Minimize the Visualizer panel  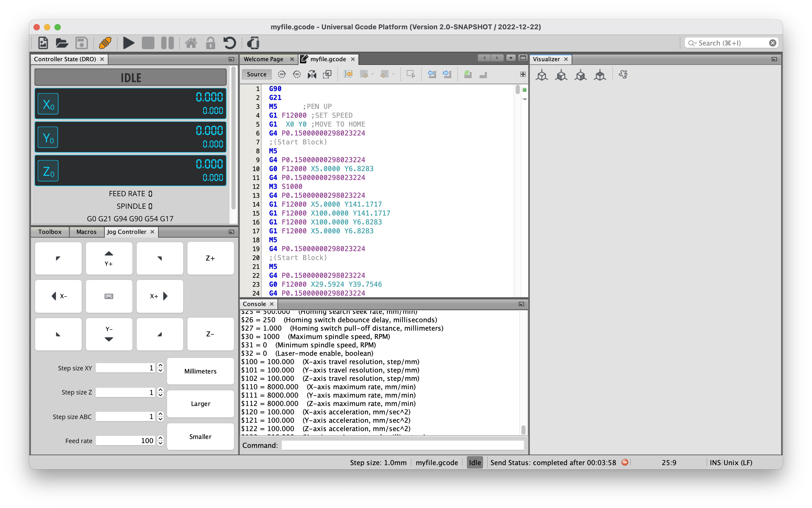pos(774,59)
